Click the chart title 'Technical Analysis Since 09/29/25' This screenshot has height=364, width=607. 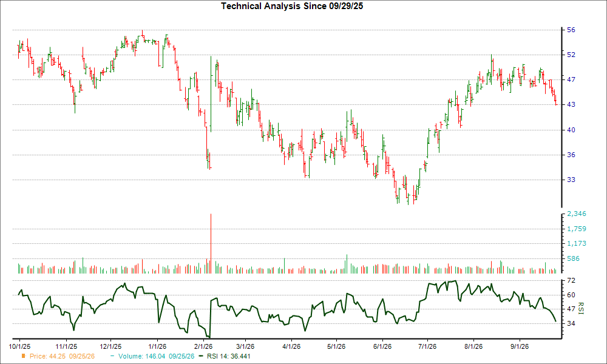[292, 6]
